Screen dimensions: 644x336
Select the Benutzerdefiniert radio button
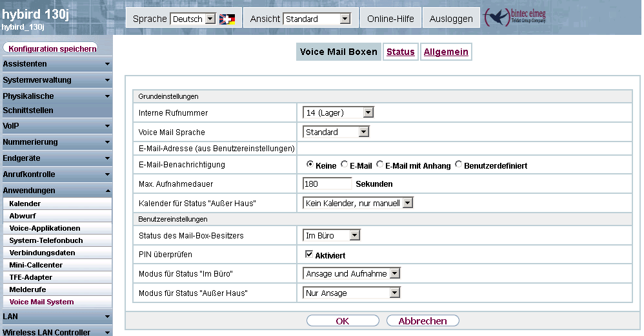pyautogui.click(x=458, y=164)
